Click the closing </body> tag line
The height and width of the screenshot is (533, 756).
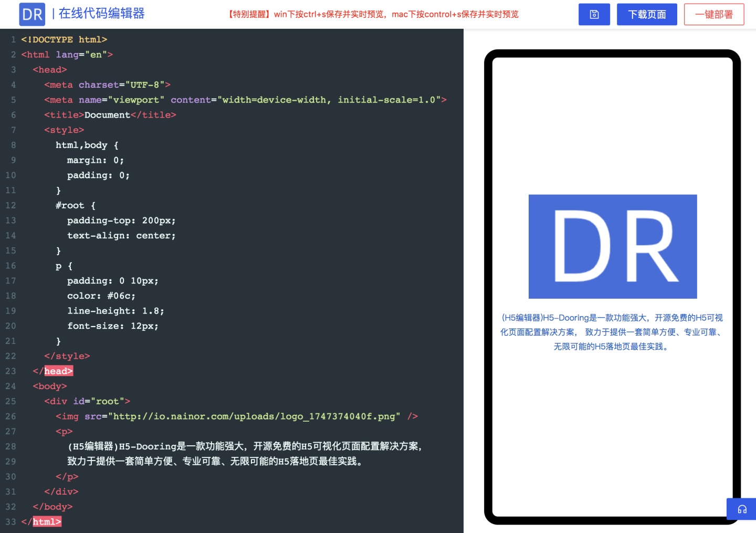52,507
